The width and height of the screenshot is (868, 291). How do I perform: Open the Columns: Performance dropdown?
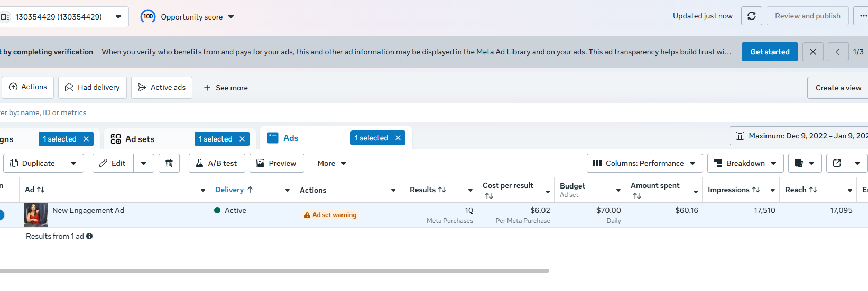pyautogui.click(x=644, y=163)
